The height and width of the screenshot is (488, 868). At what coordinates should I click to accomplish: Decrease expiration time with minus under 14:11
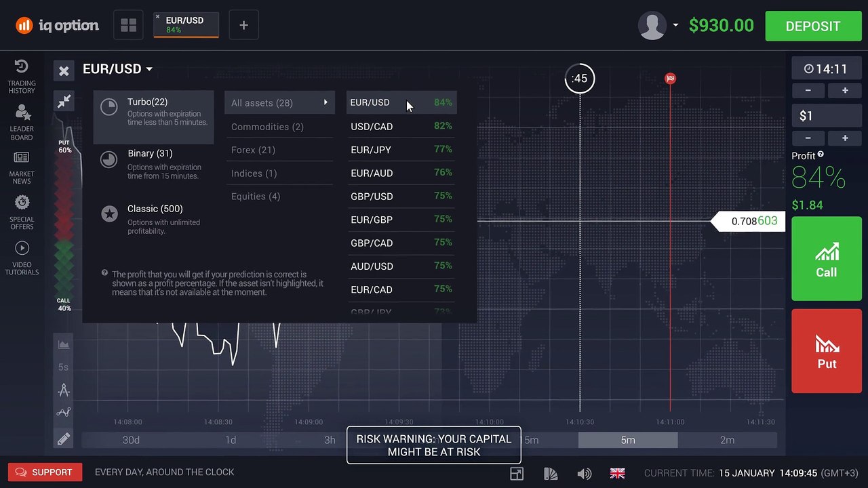[x=808, y=90]
